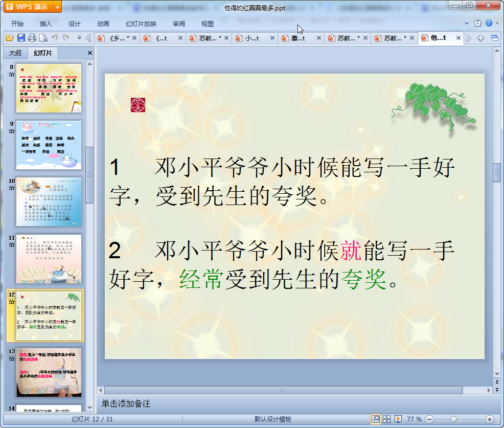504x428 pixels.
Task: Click the zoom out minus button
Action: tap(429, 419)
